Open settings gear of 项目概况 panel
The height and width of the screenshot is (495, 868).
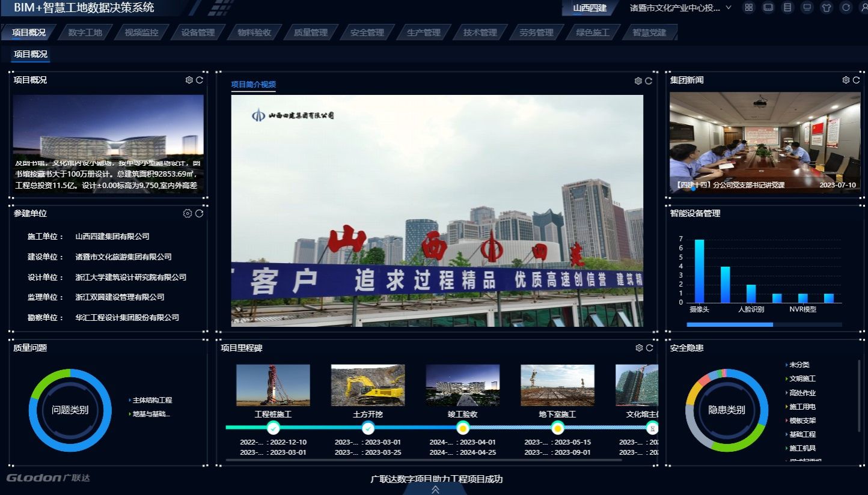click(x=189, y=80)
